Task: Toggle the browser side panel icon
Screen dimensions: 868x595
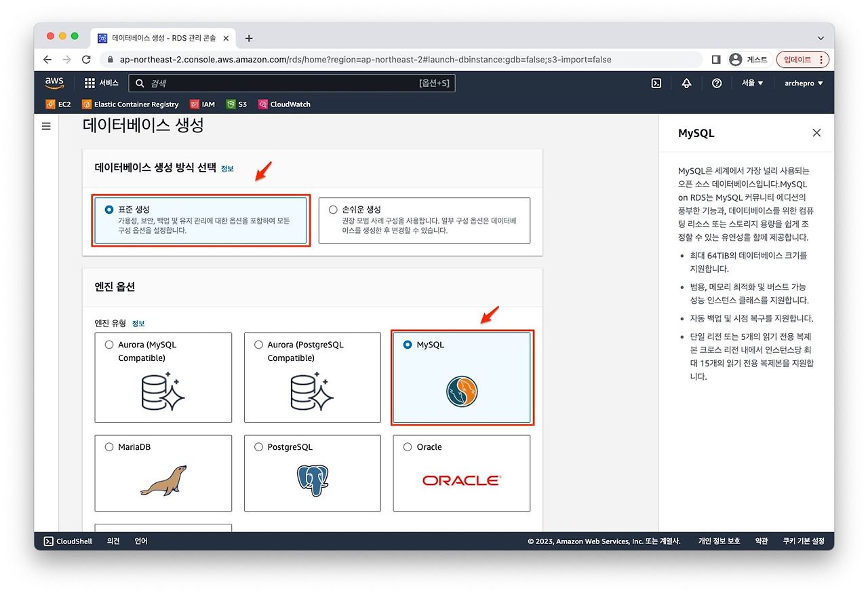Action: pos(716,60)
